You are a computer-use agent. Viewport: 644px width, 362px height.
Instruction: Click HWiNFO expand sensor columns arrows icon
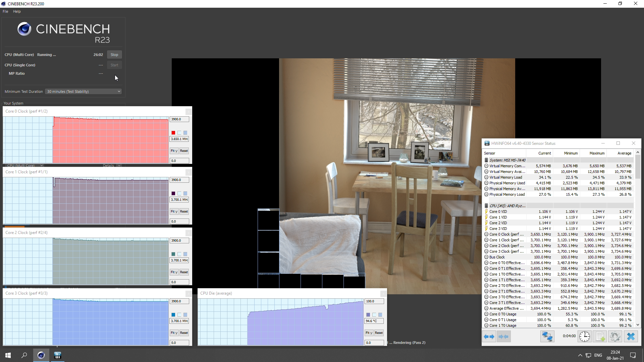click(489, 337)
